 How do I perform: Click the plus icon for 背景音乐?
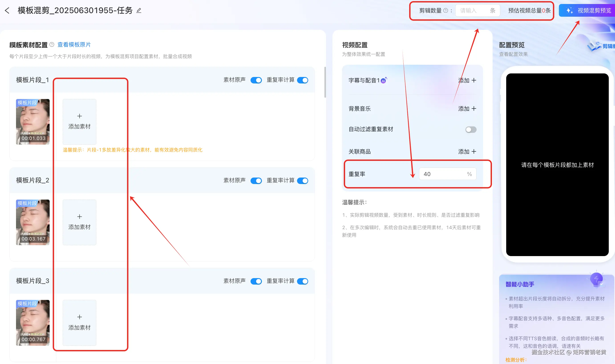(x=474, y=109)
